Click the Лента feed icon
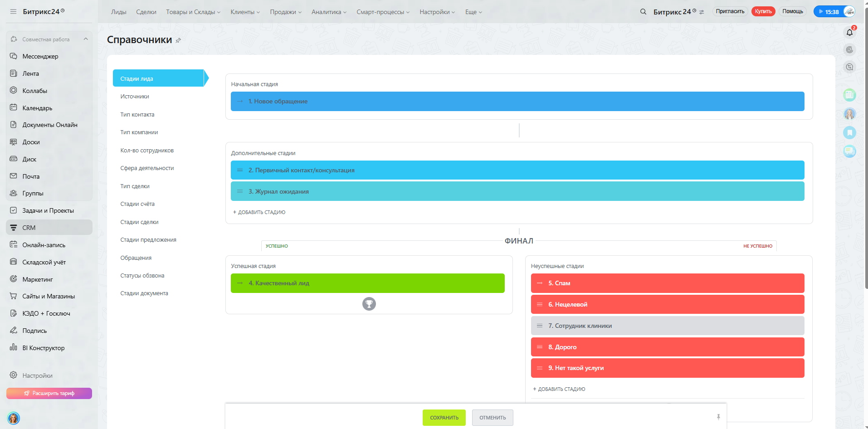Image resolution: width=868 pixels, height=429 pixels. coord(14,73)
